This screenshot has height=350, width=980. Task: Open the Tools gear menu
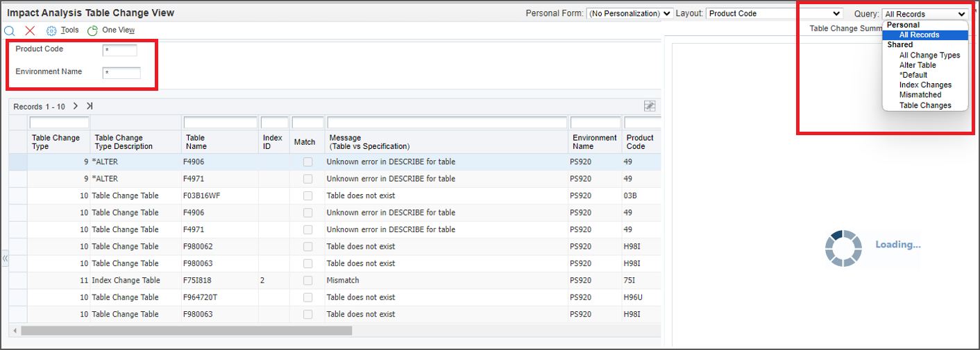[x=62, y=30]
